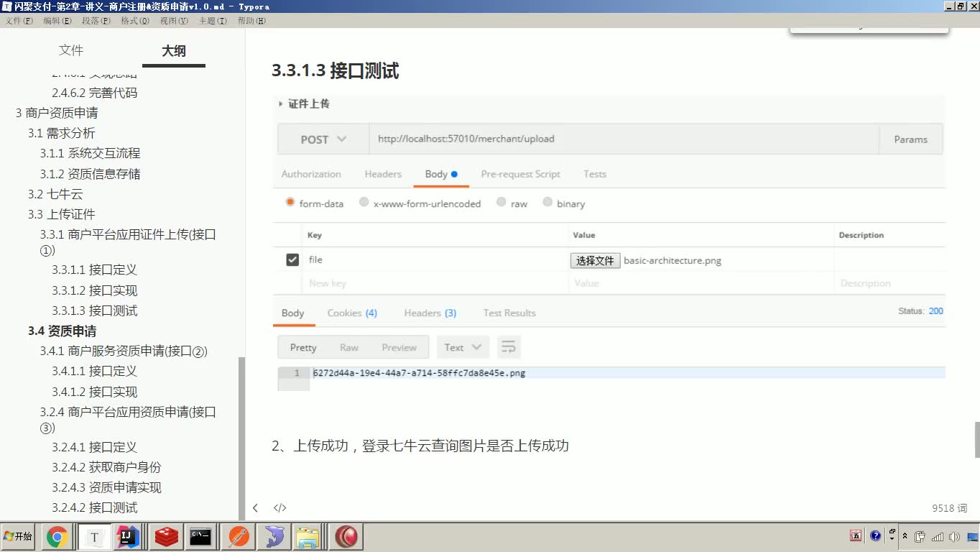Click the network signal icon in system tray
The width and height of the screenshot is (980, 552).
tap(936, 536)
